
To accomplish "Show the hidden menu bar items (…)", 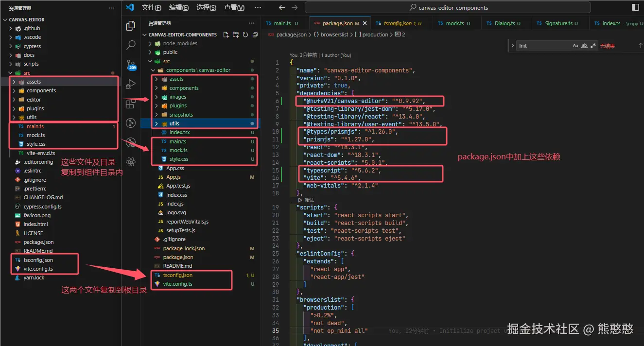I will click(258, 7).
